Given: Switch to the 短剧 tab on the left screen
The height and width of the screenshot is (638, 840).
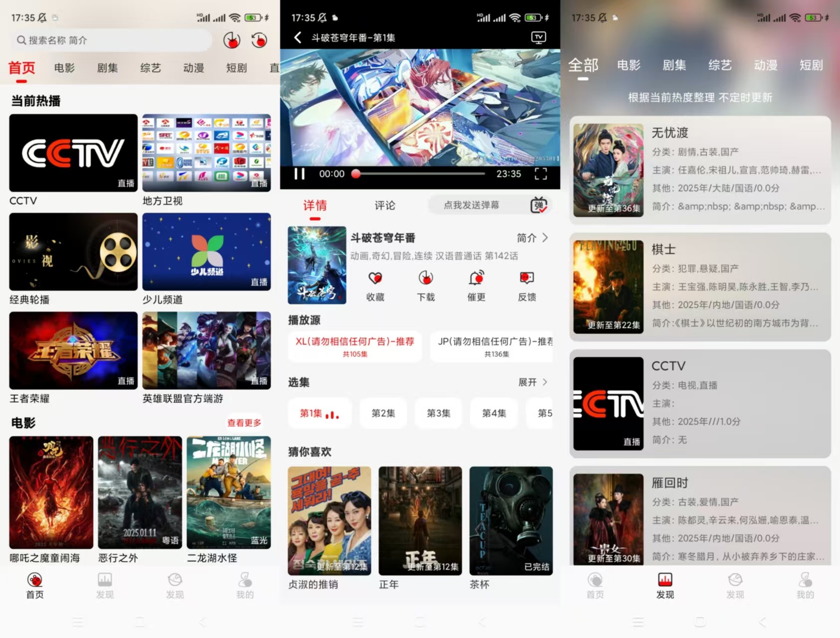Looking at the screenshot, I should coord(236,68).
